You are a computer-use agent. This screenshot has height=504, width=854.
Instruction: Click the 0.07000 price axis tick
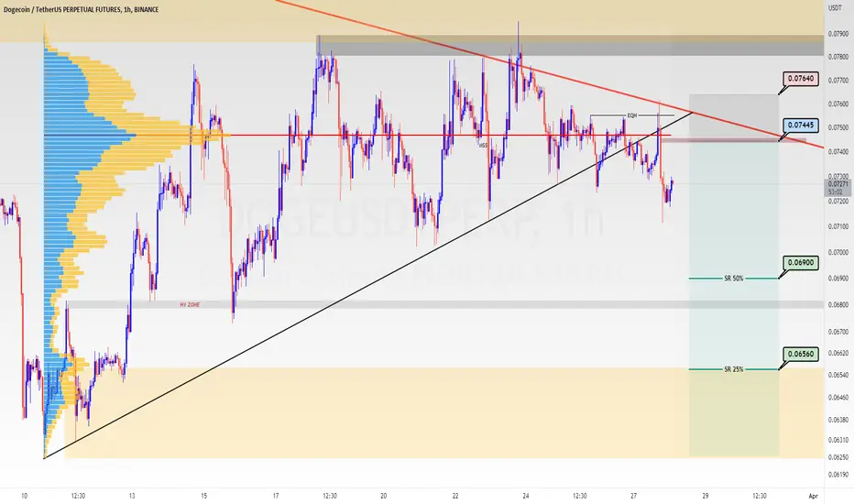coord(838,252)
